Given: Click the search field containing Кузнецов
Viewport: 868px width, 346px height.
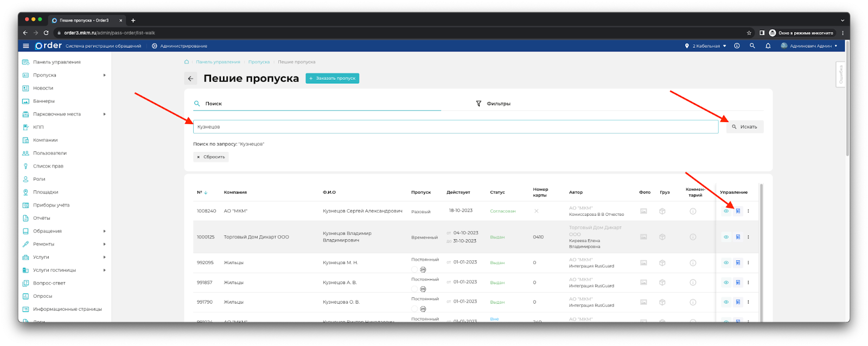Looking at the screenshot, I should click(455, 127).
